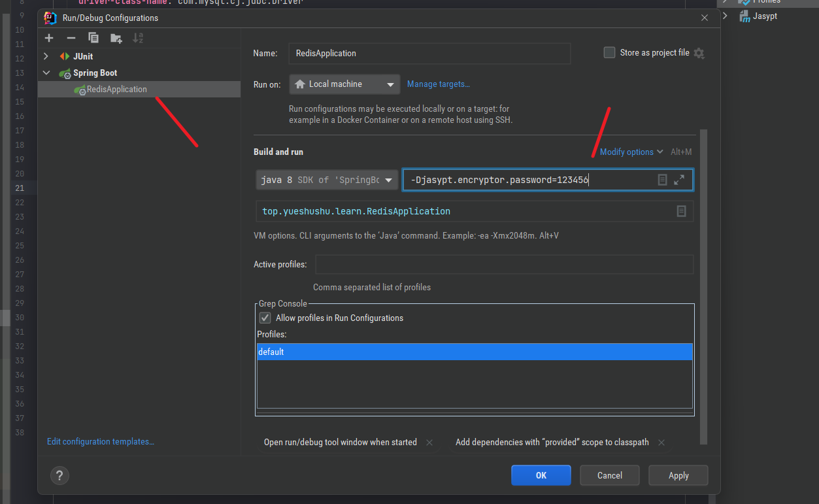
Task: Select the Spring Boot tree node
Action: [95, 73]
